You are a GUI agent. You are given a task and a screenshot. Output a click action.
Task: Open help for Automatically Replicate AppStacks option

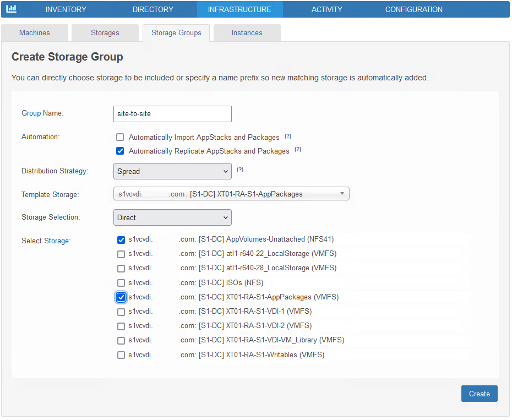(298, 149)
